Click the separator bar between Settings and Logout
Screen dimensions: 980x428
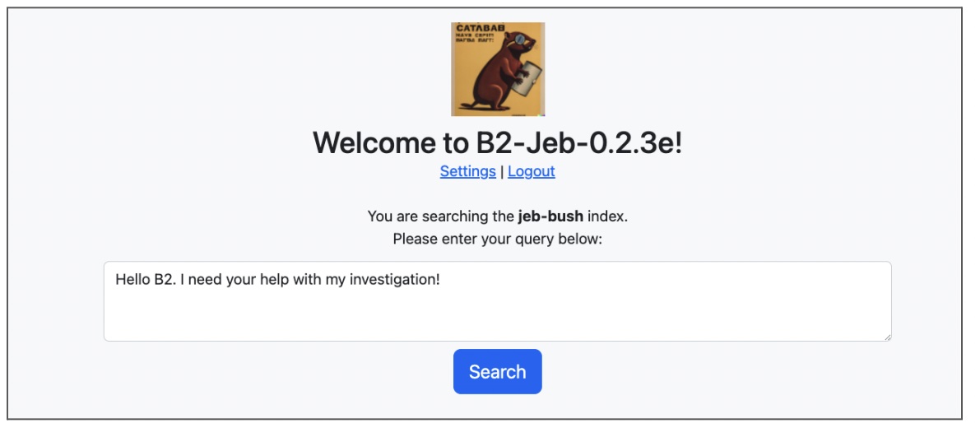[x=502, y=171]
